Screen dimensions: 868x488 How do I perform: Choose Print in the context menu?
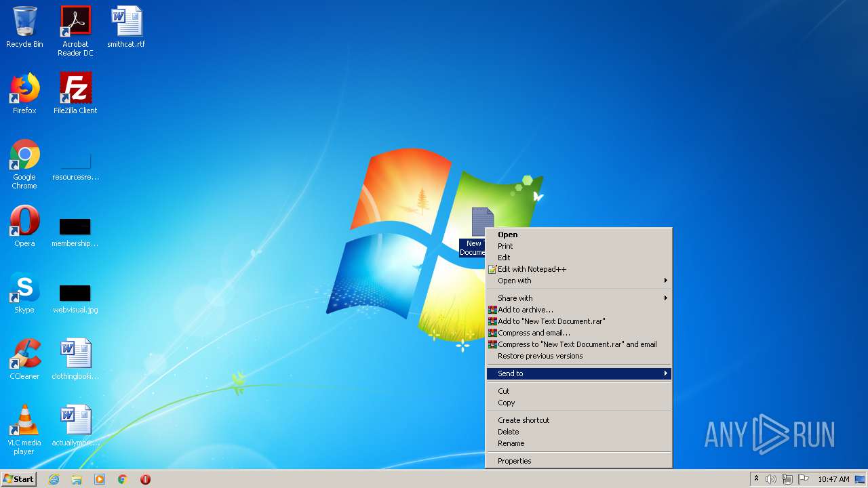[579, 246]
